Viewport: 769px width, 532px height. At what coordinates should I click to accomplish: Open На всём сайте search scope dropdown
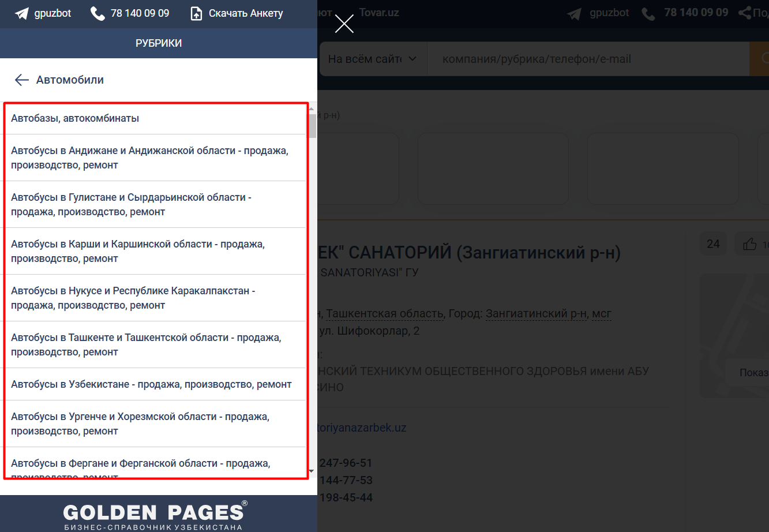tap(372, 59)
